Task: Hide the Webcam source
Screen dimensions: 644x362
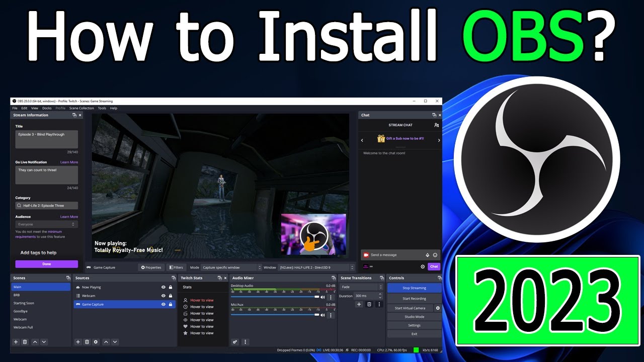Action: coord(163,296)
